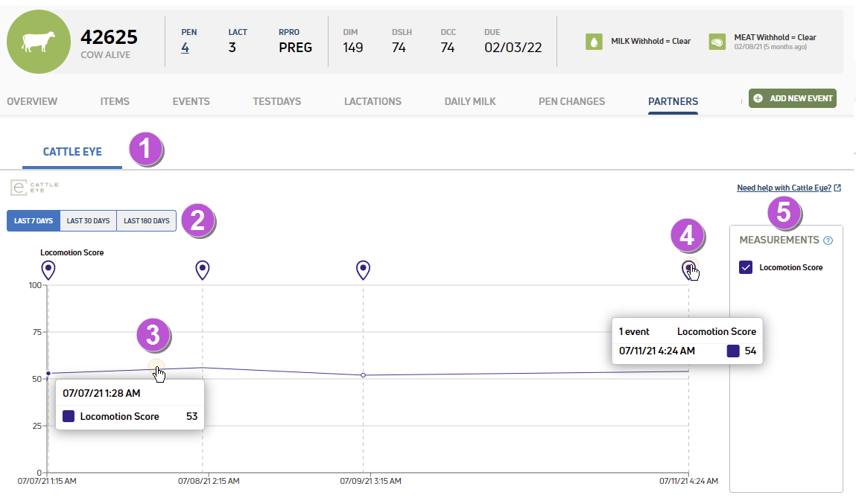Click the green cow avatar icon
This screenshot has height=504, width=856.
[39, 42]
